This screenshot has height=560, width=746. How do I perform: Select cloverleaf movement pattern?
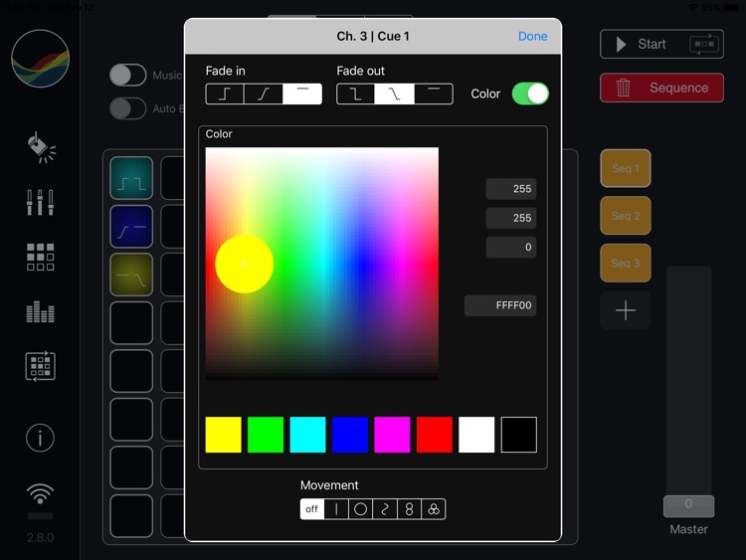tap(434, 509)
